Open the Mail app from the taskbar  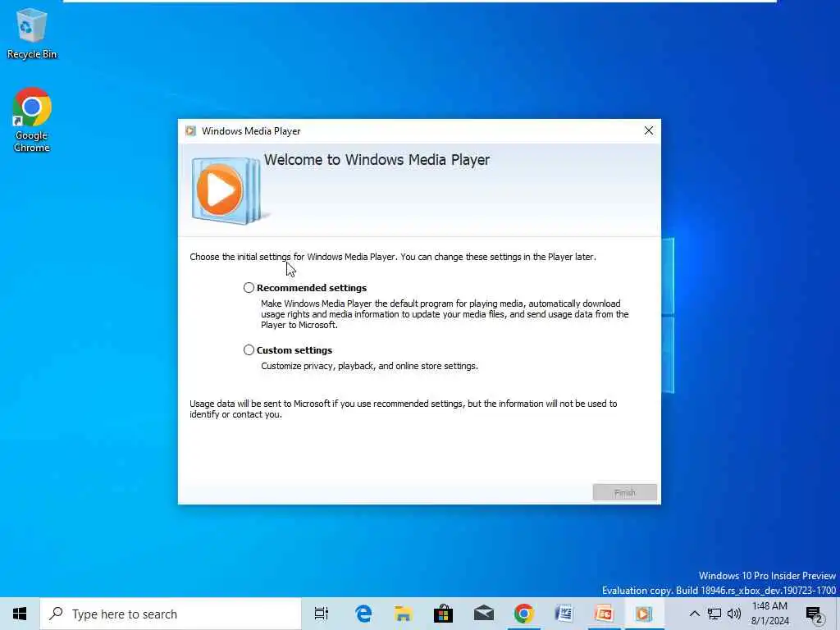point(484,614)
